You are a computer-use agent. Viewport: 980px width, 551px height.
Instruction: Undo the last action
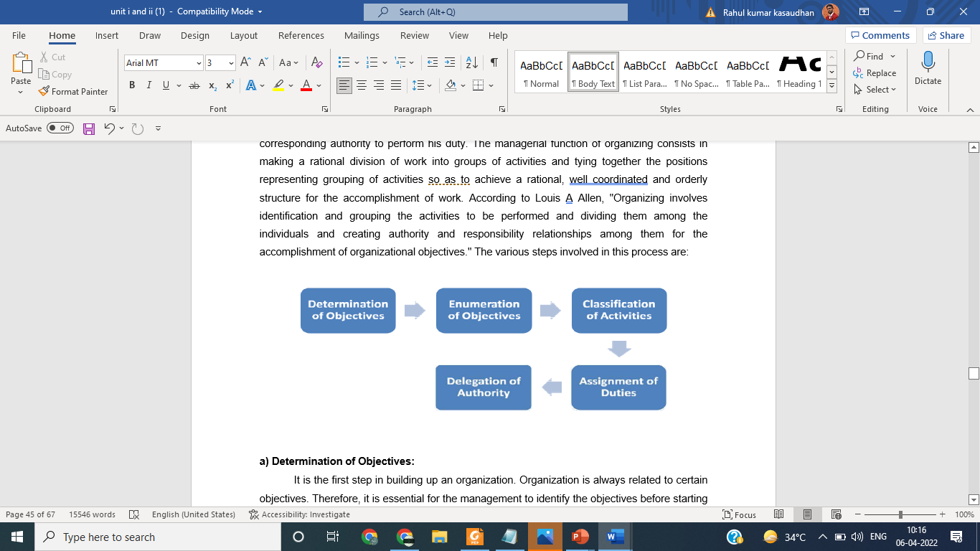click(x=109, y=128)
